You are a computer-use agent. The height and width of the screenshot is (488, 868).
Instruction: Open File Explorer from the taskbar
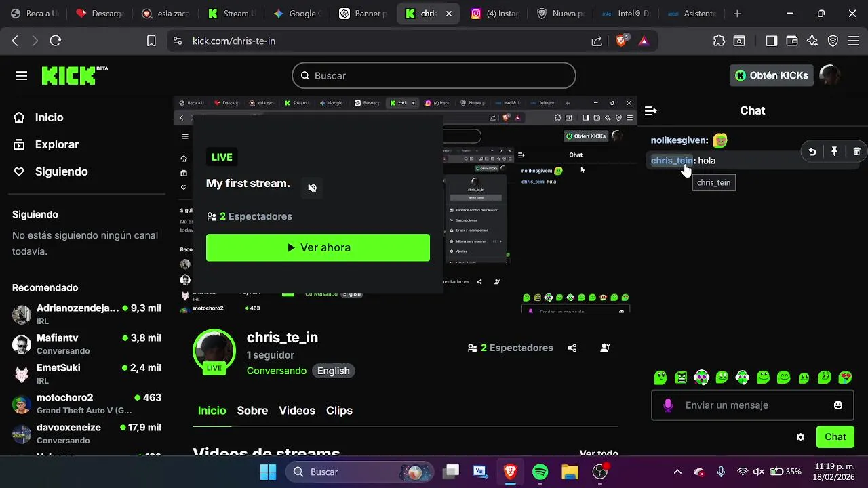click(x=570, y=472)
